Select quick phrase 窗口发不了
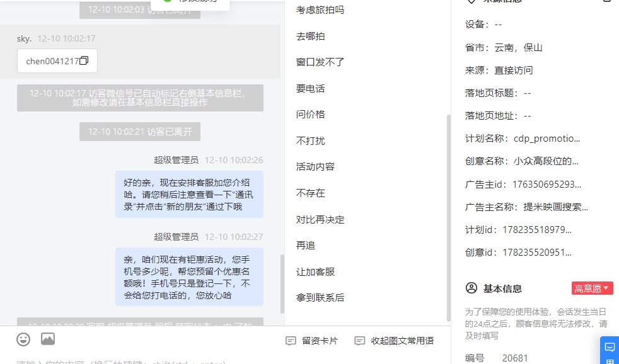This screenshot has height=364, width=619. click(x=320, y=62)
